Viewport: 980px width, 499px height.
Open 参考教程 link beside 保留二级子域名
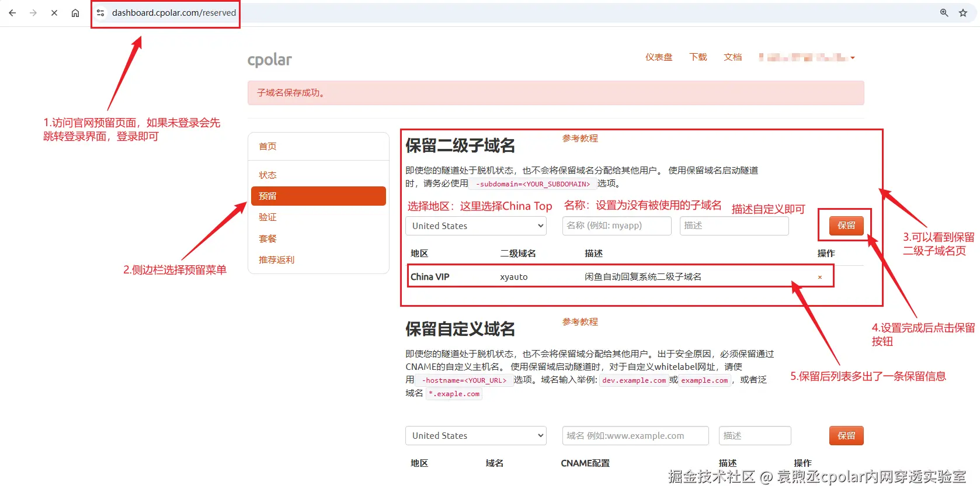point(580,138)
